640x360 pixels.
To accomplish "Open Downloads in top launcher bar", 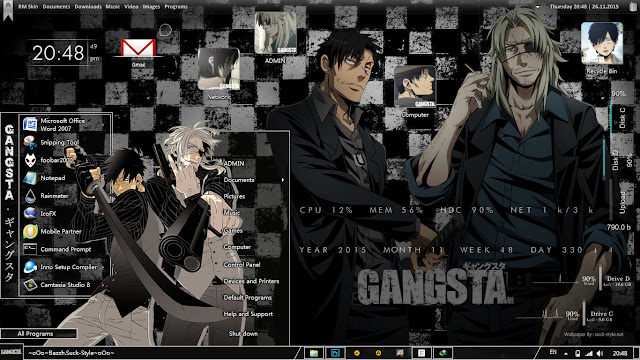I will tap(88, 7).
